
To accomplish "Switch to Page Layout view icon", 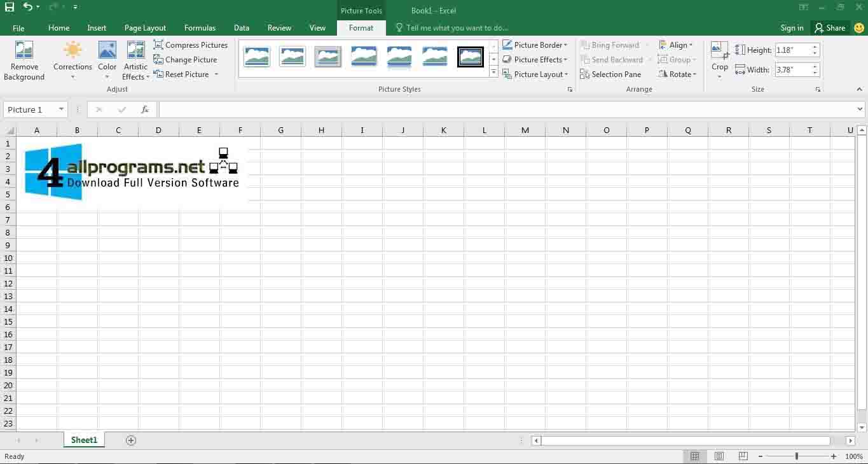I will point(719,456).
